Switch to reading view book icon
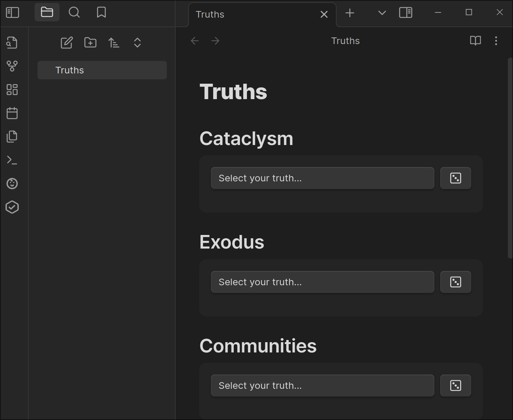This screenshot has height=420, width=513. 476,41
